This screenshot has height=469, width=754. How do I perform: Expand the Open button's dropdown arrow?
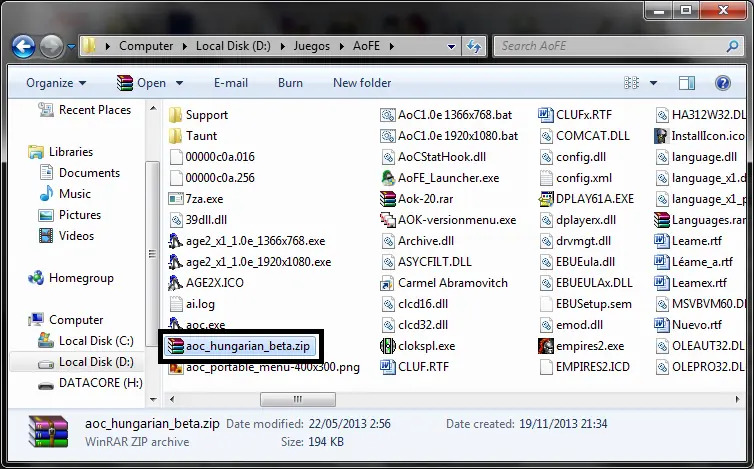click(x=179, y=83)
